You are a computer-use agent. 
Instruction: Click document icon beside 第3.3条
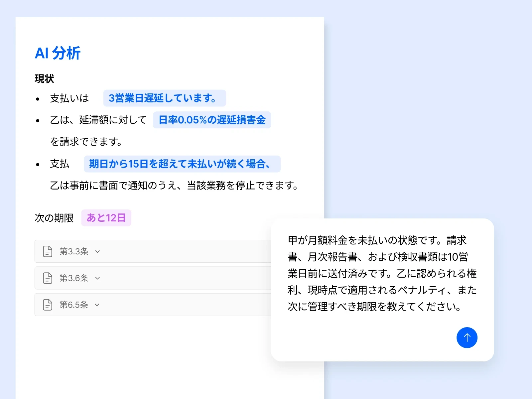tap(48, 251)
